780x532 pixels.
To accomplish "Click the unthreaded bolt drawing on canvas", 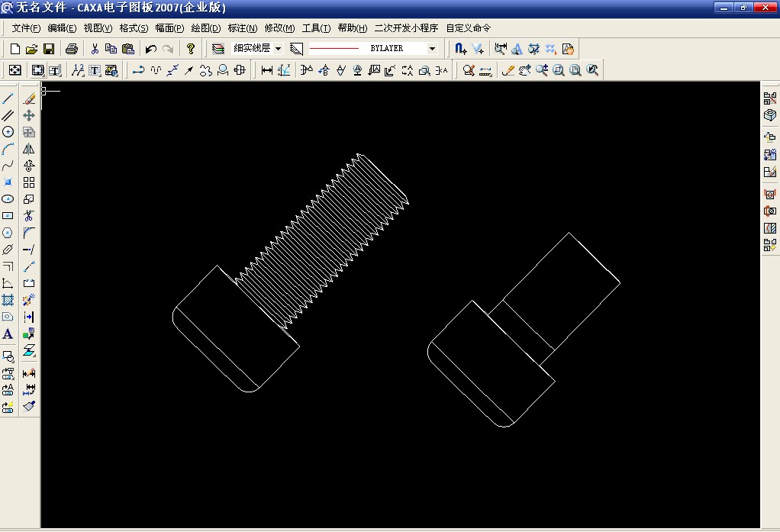I will click(524, 330).
